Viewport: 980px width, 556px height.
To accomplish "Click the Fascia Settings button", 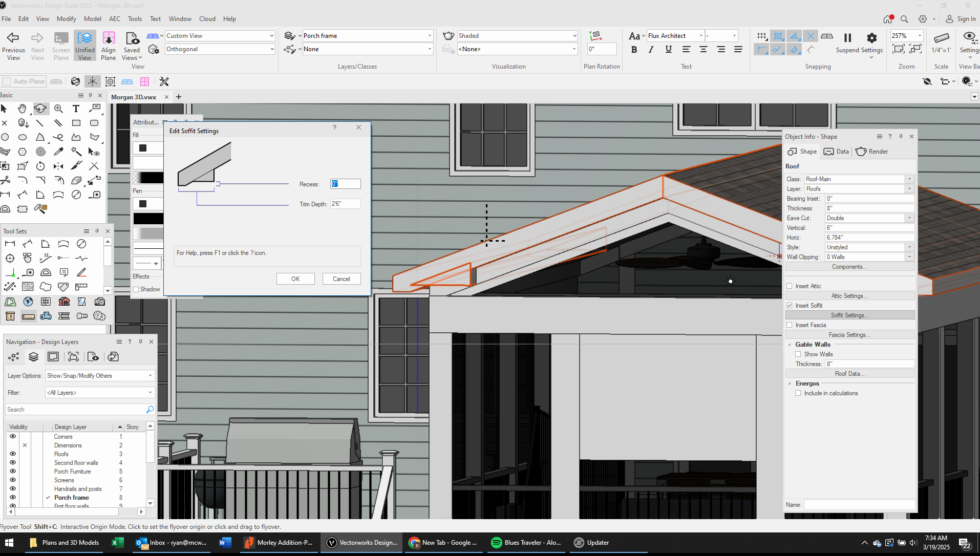I will 849,335.
